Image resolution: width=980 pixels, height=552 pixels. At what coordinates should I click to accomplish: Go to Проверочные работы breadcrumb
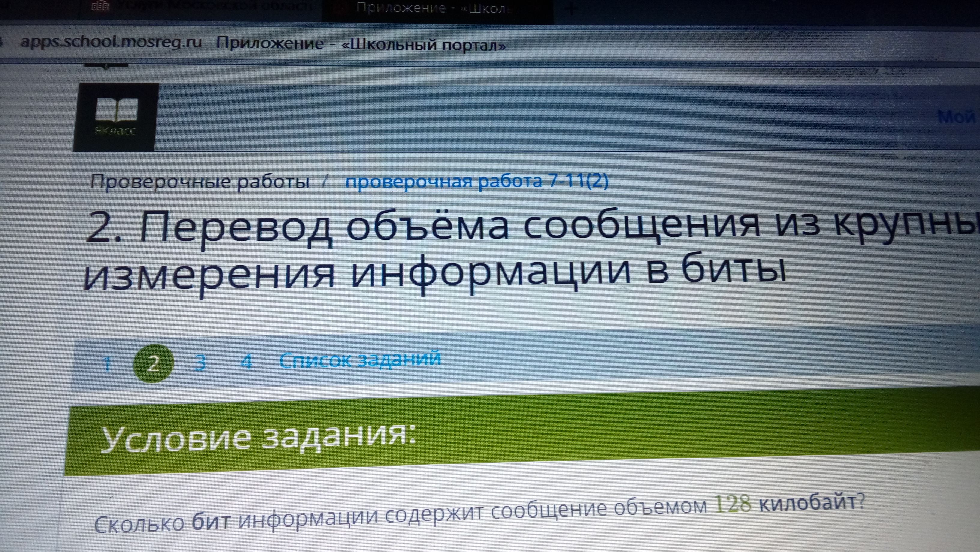click(x=199, y=182)
